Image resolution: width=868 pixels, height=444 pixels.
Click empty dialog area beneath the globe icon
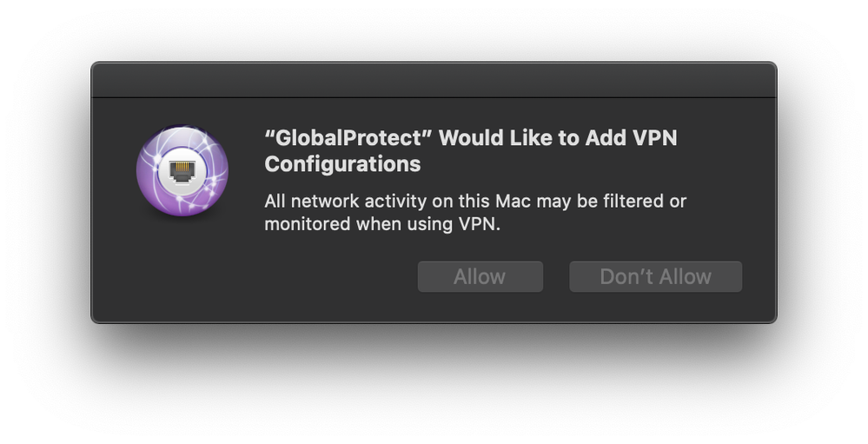coord(182,266)
